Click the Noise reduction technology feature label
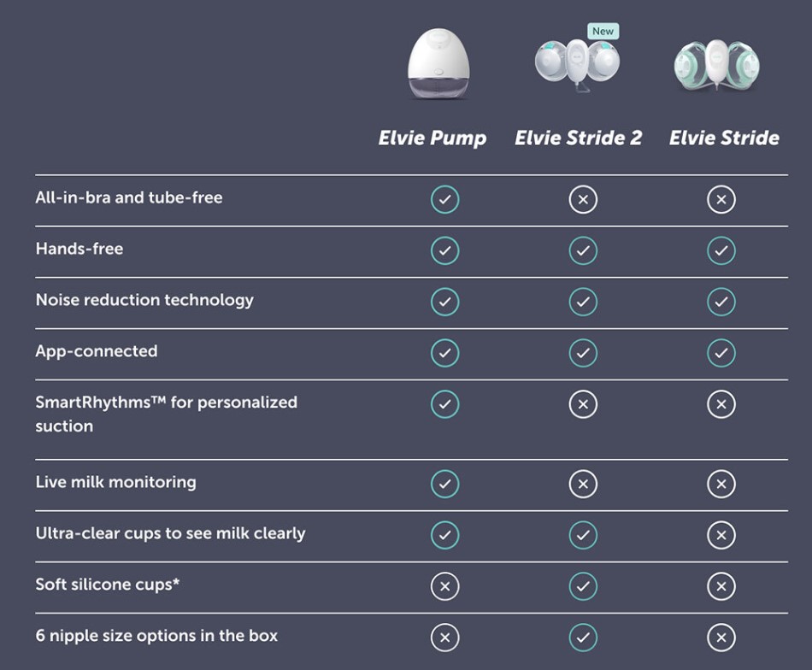 coord(144,300)
